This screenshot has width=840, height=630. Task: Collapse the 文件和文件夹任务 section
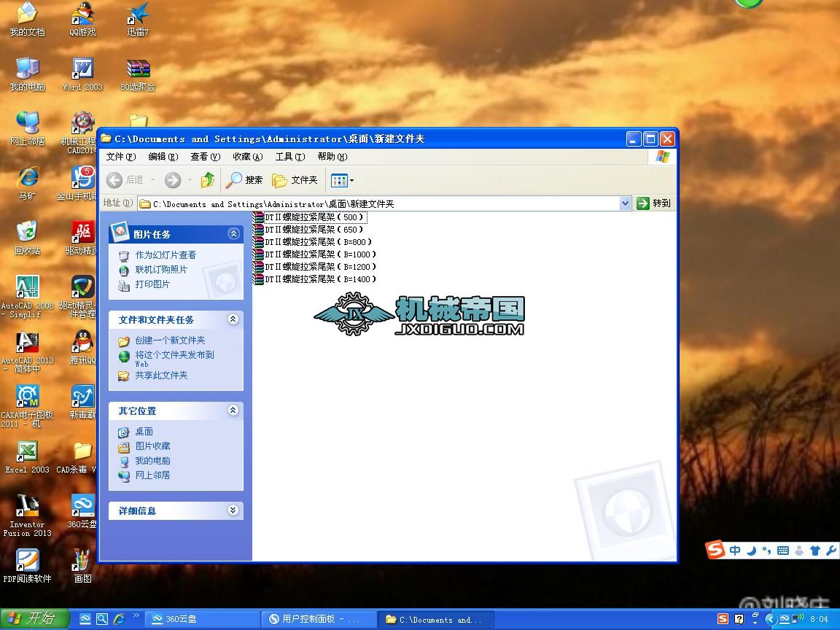[x=233, y=319]
